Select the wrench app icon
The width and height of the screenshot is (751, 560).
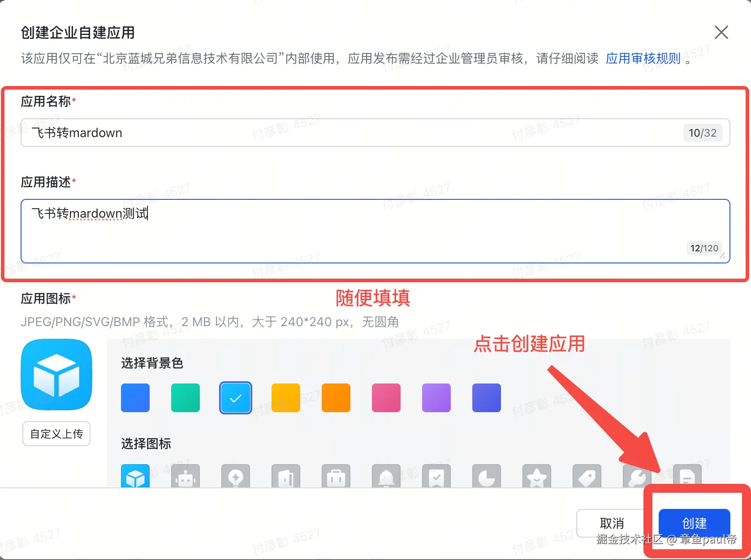637,476
